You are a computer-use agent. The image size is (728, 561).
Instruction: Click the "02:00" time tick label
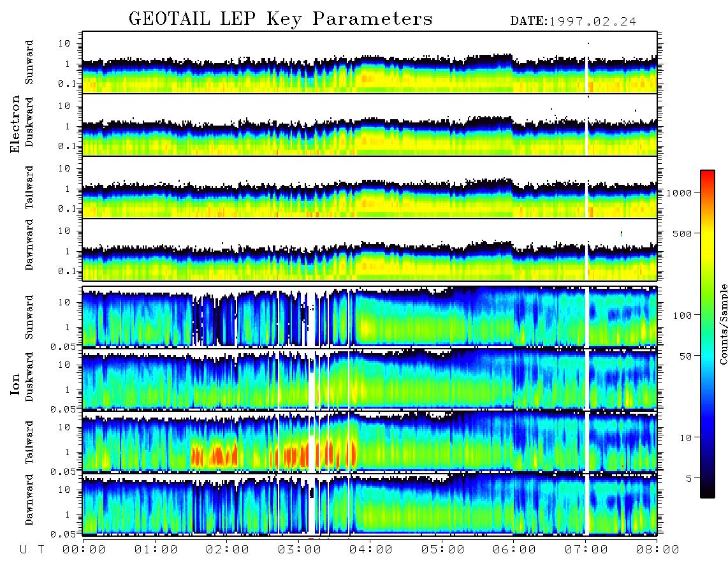pos(228,550)
